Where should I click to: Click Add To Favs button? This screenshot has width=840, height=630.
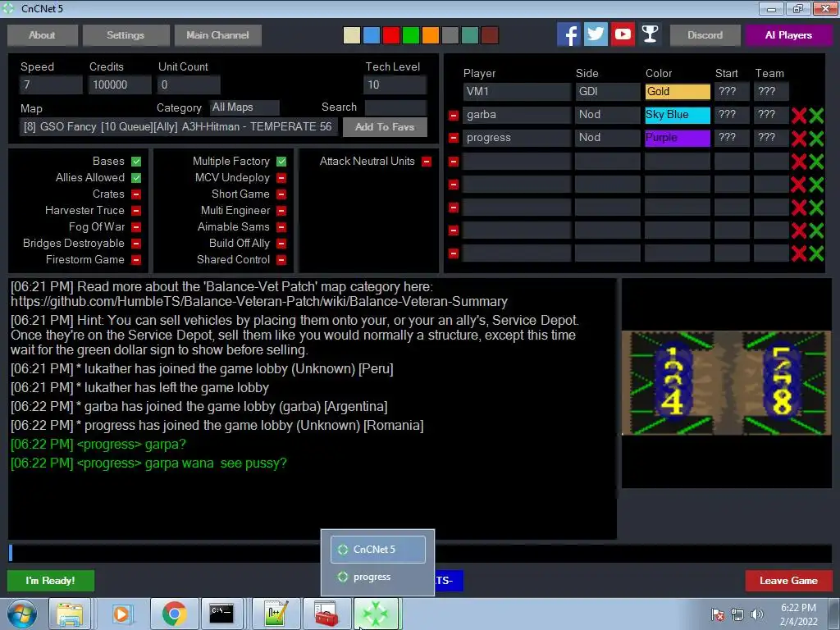[x=385, y=127]
